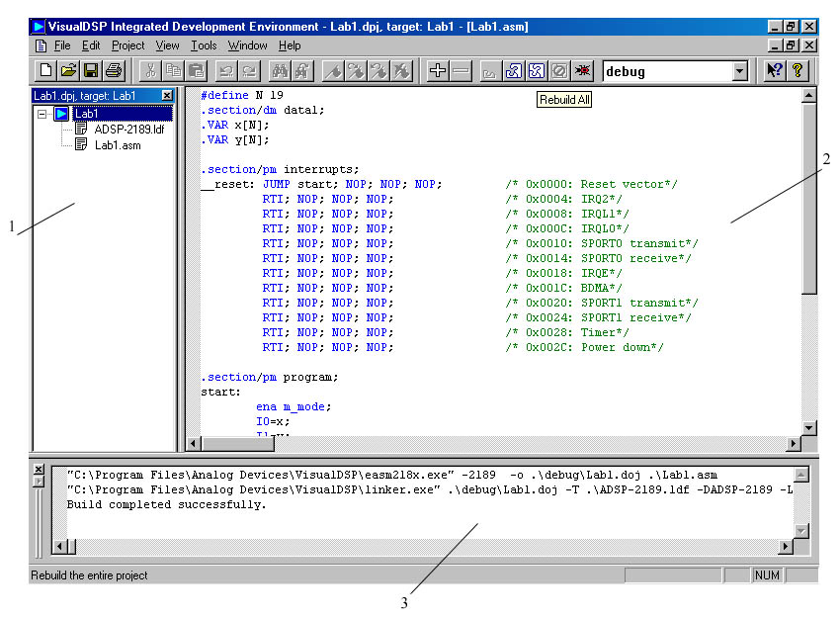Click output pane horizontal scrollbar left arrow
Viewport: 840px width, 618px height.
[59, 546]
